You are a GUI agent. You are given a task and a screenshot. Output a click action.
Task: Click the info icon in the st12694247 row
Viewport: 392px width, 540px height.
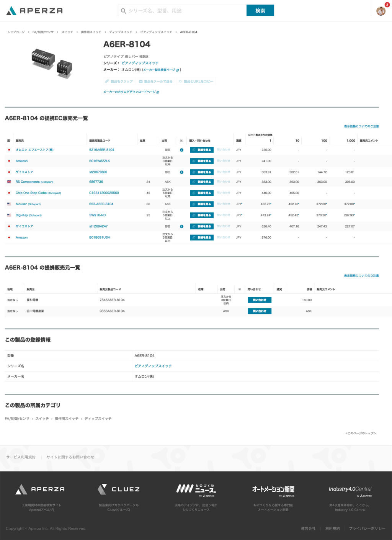[x=181, y=226]
